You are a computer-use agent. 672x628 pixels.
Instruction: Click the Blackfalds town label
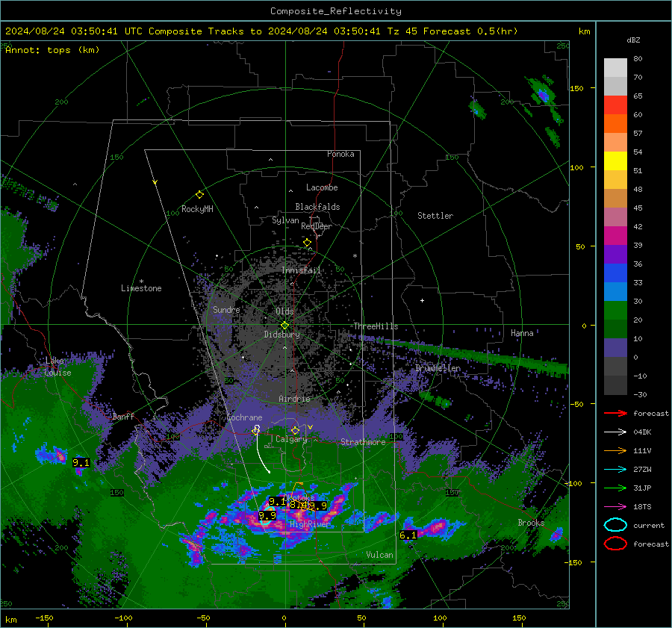coord(317,207)
